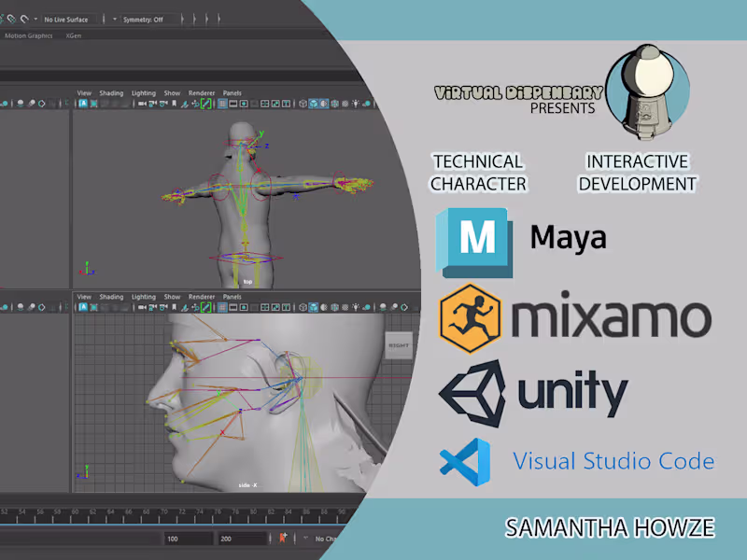Image resolution: width=747 pixels, height=560 pixels.
Task: Click the lock camera icon in side viewport
Action: [152, 307]
